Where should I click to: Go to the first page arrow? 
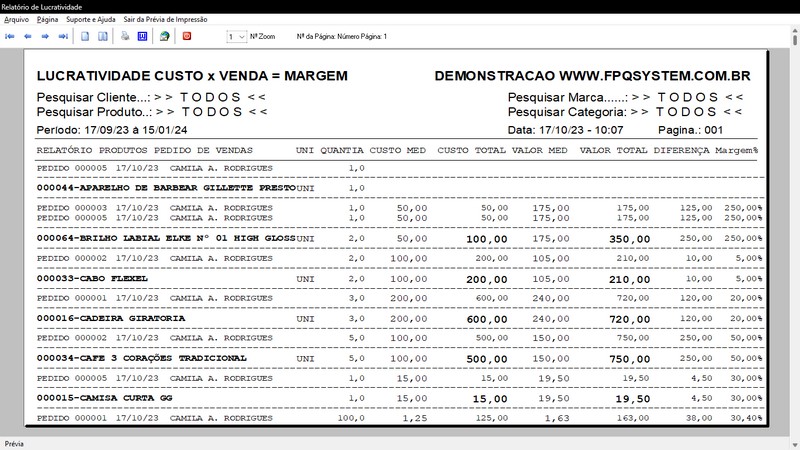10,36
